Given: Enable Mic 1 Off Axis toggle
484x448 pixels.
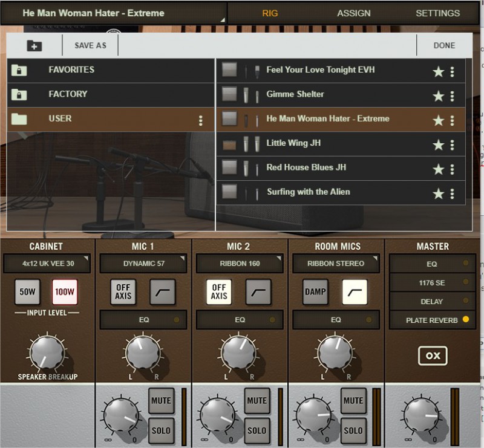Looking at the screenshot, I should pyautogui.click(x=123, y=292).
